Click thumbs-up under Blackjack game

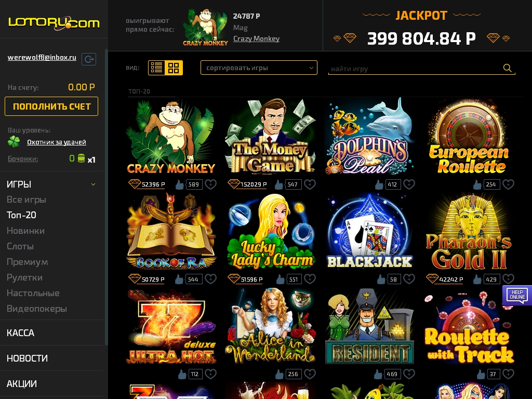click(x=381, y=279)
